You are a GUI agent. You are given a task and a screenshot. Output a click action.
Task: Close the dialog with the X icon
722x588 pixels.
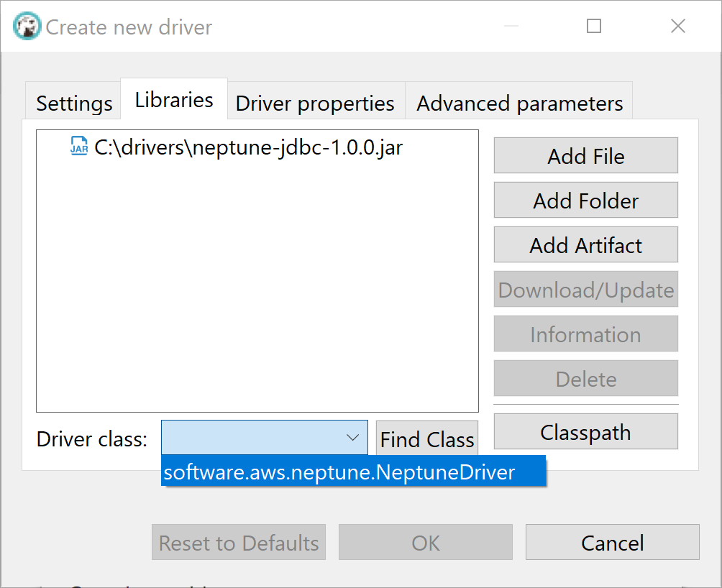click(678, 26)
